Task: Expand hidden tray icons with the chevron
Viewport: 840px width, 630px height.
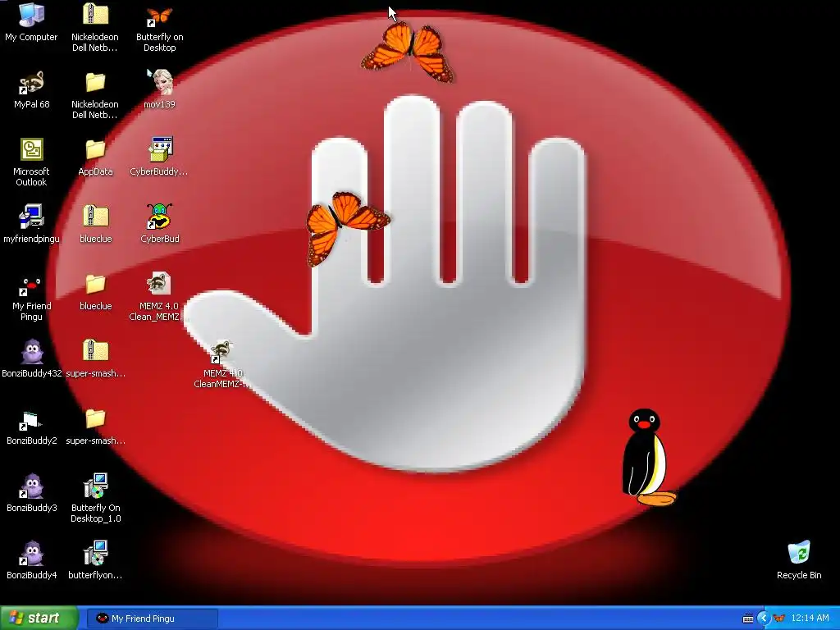Action: coord(764,619)
